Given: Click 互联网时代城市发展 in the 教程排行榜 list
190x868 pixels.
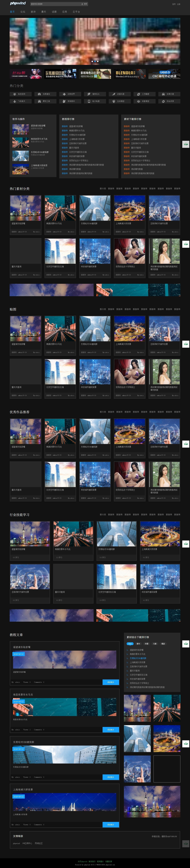Looking at the screenshot, I should [78, 144].
